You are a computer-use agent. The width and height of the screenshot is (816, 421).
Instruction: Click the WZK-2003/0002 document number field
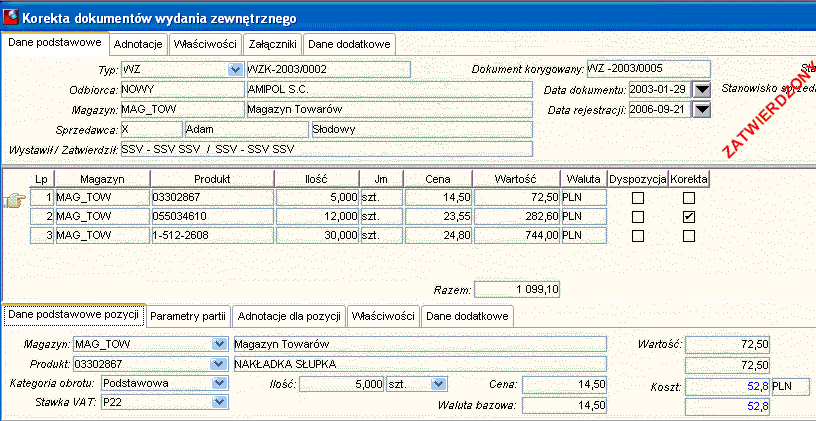click(328, 69)
